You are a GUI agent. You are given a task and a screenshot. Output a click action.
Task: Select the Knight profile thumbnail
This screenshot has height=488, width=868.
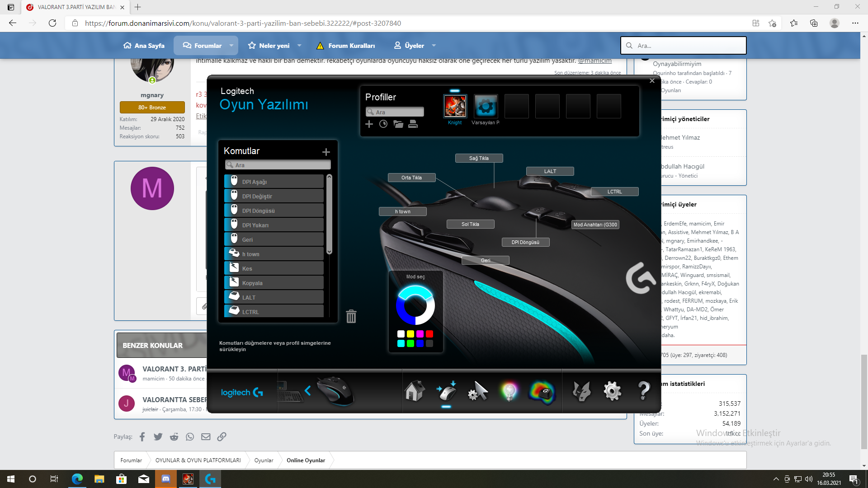(455, 106)
